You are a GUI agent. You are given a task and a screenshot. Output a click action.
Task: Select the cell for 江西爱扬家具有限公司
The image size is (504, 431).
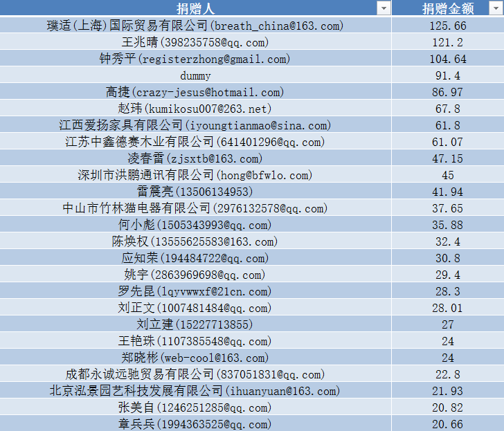tap(195, 125)
